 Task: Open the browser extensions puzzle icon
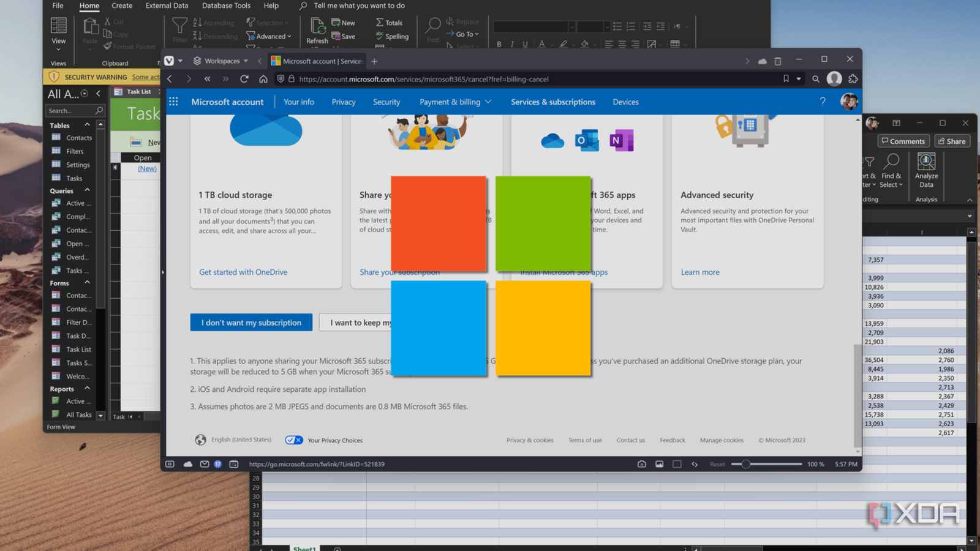point(853,79)
